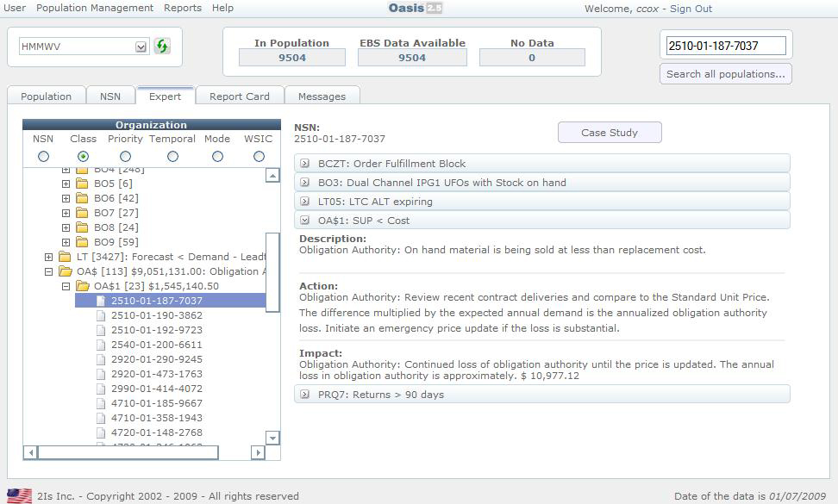
Task: Click the BO6 folder icon
Action: click(82, 198)
